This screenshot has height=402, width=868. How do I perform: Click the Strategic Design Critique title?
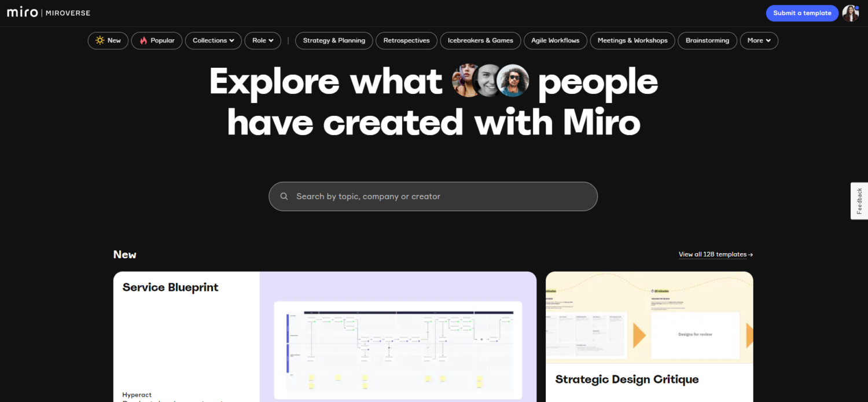[627, 379]
